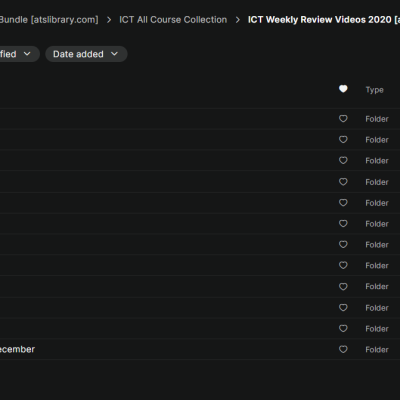Heart the eighth folder row

pos(343,265)
